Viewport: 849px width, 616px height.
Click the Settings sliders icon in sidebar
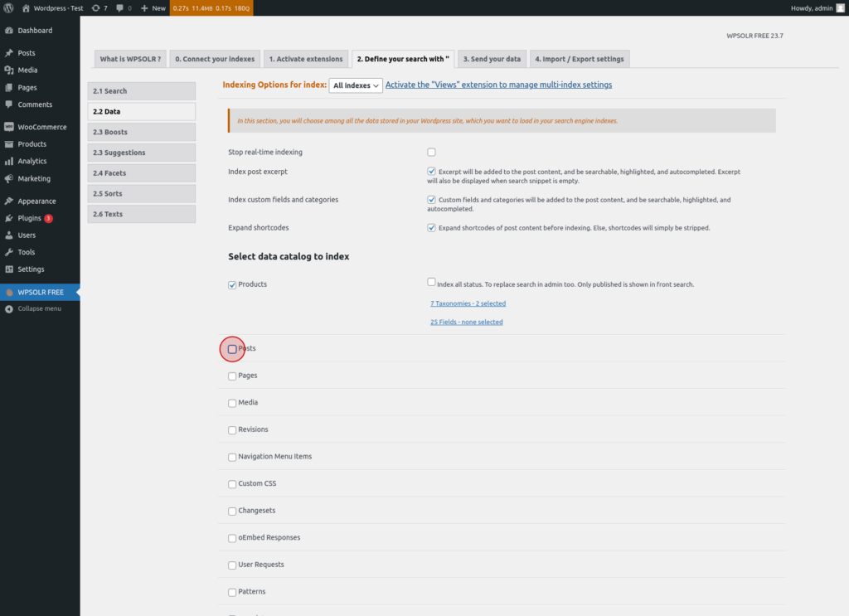point(8,269)
